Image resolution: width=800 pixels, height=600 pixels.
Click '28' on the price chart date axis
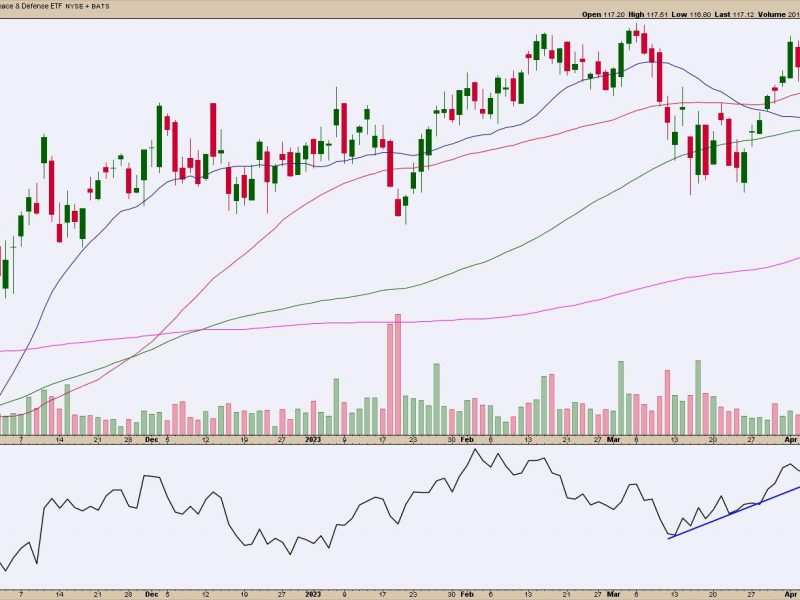click(x=128, y=439)
